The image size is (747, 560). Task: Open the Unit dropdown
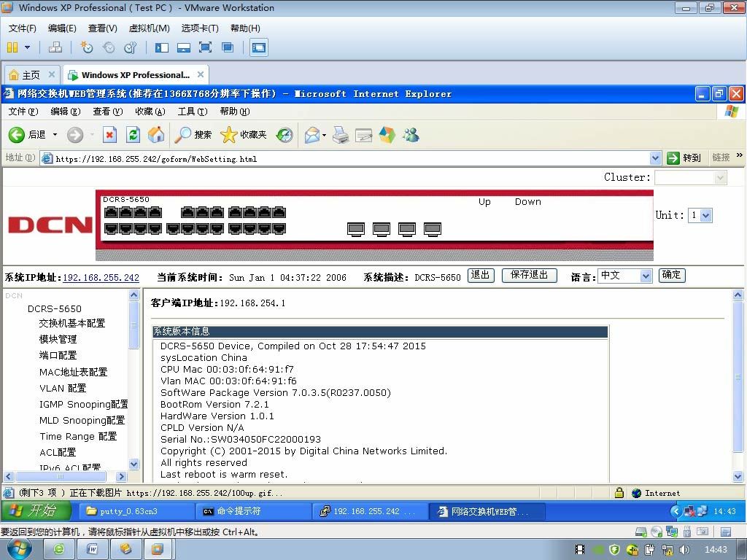pos(700,215)
